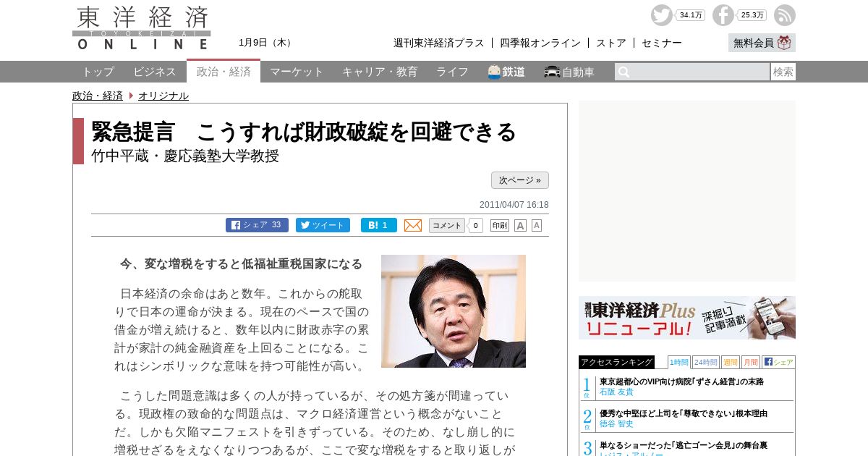Screen dimensions: 868x456
Task: Click the Facebook follower count 25.3万
Action: click(x=752, y=15)
